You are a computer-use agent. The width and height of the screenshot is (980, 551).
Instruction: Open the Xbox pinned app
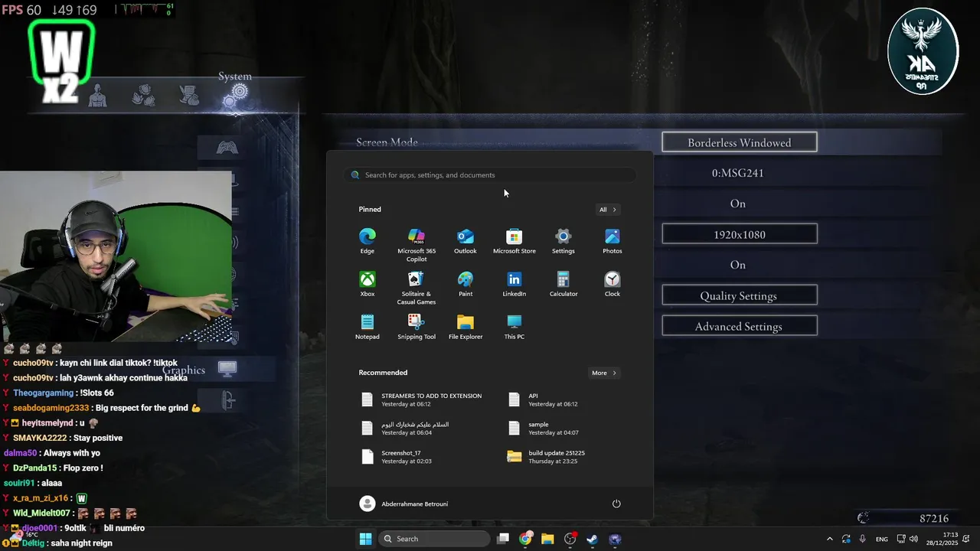click(367, 283)
